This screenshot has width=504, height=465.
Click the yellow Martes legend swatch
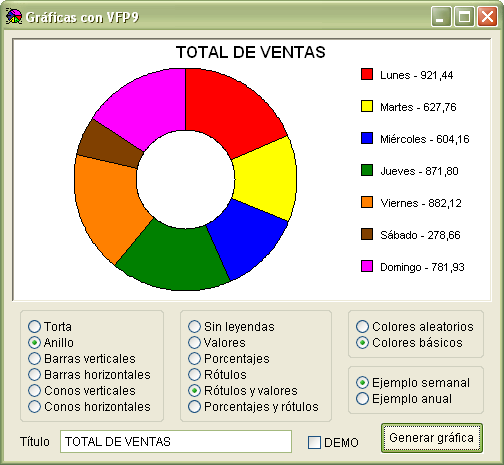click(367, 106)
